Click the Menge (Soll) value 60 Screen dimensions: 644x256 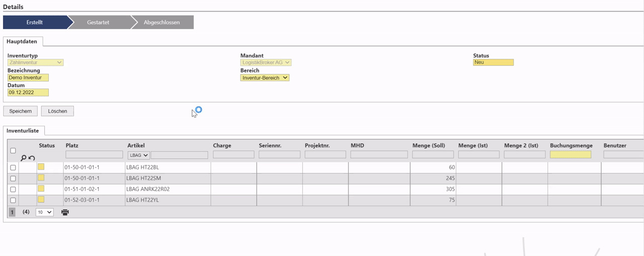click(x=452, y=167)
